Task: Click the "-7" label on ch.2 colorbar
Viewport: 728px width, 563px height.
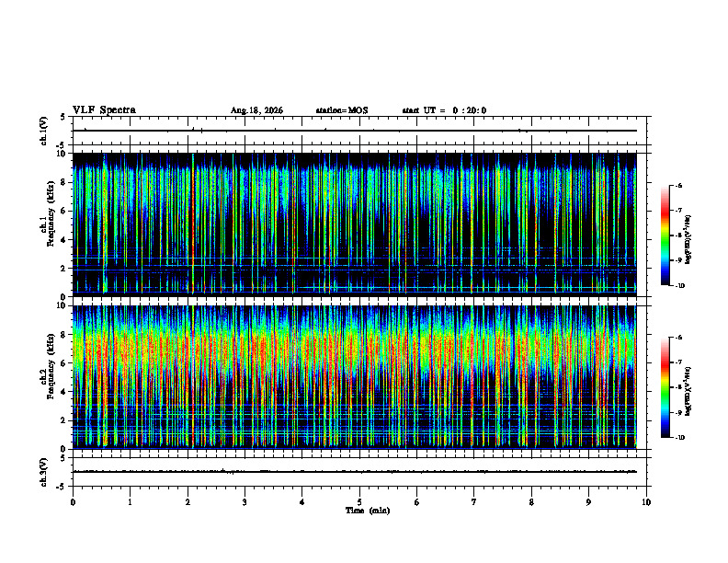Action: click(678, 362)
